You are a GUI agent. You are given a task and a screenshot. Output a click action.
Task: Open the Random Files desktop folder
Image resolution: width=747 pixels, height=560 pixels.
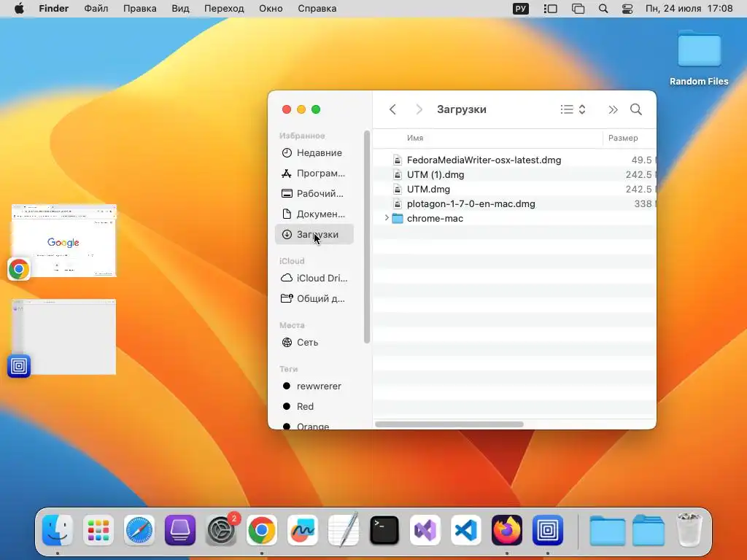699,58
